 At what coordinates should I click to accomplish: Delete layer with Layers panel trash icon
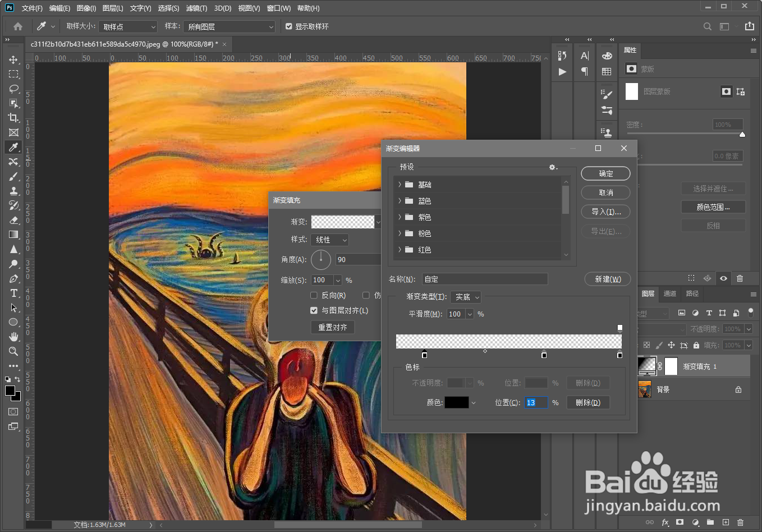point(740,522)
